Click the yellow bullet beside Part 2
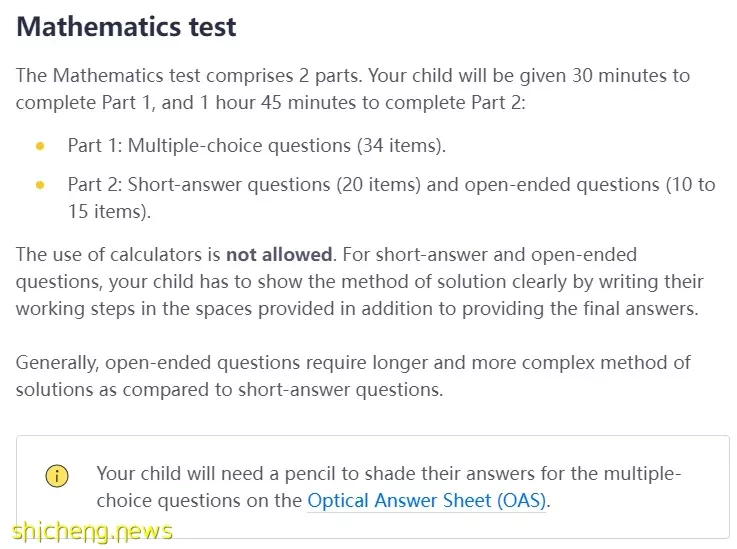 point(40,185)
